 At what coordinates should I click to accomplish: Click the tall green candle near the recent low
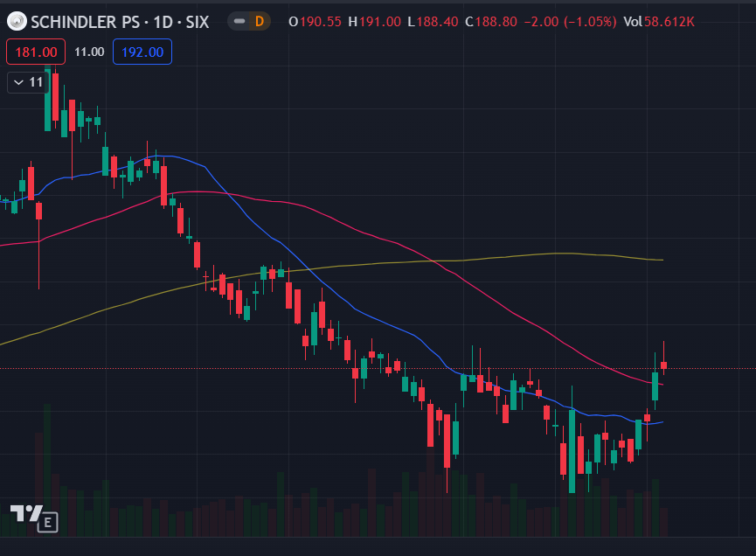pyautogui.click(x=572, y=451)
